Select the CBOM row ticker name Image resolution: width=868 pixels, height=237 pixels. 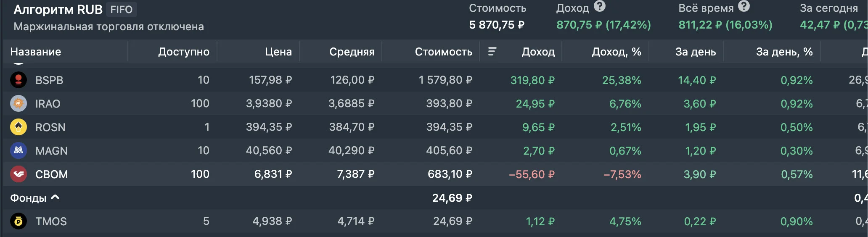coord(51,174)
